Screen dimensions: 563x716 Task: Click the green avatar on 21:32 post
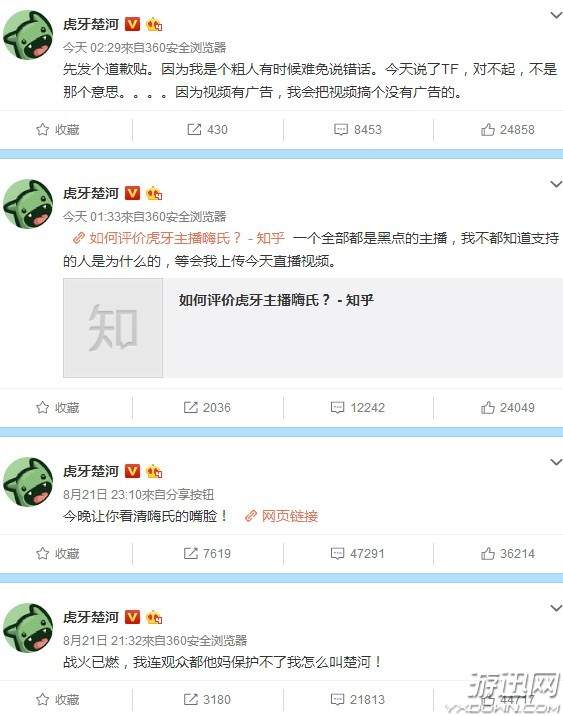click(28, 628)
